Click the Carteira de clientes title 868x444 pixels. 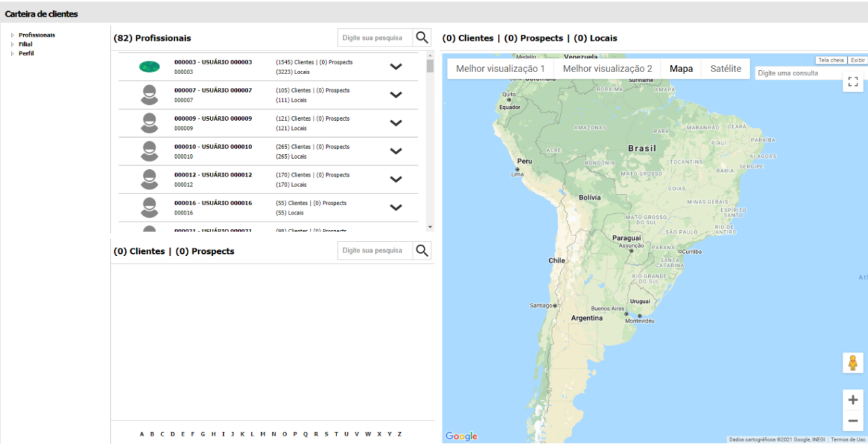point(41,14)
